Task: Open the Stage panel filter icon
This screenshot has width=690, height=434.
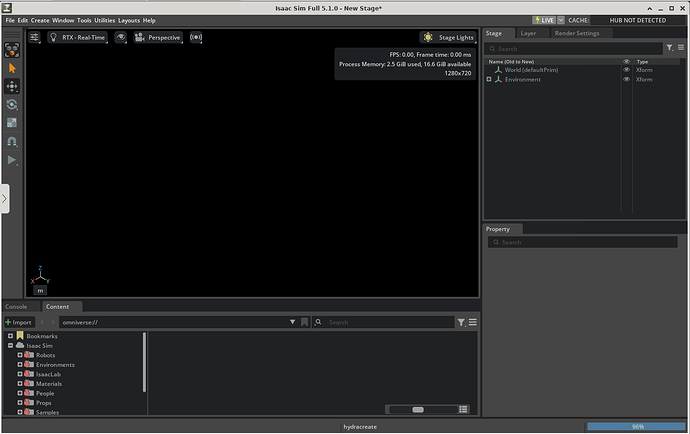Action: coord(670,48)
